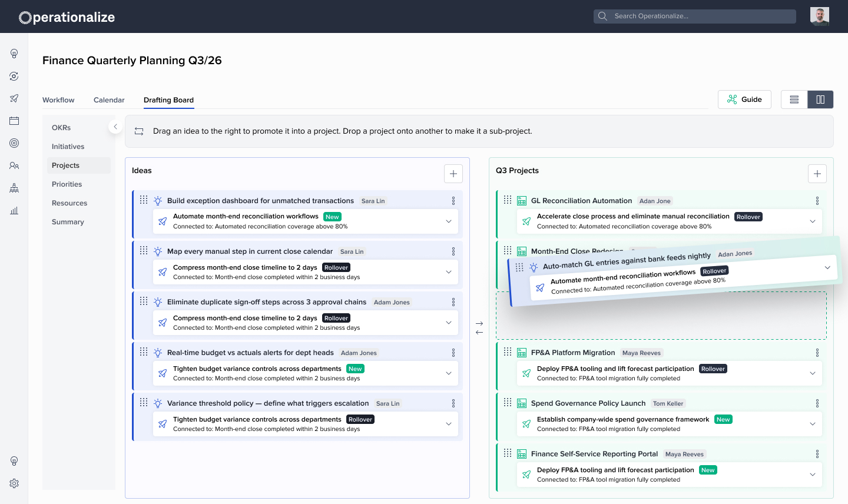Click the Search Operationalize field

point(695,16)
